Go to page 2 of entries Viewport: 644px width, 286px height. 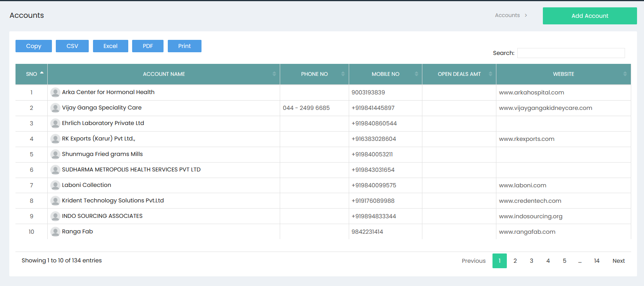[515, 261]
